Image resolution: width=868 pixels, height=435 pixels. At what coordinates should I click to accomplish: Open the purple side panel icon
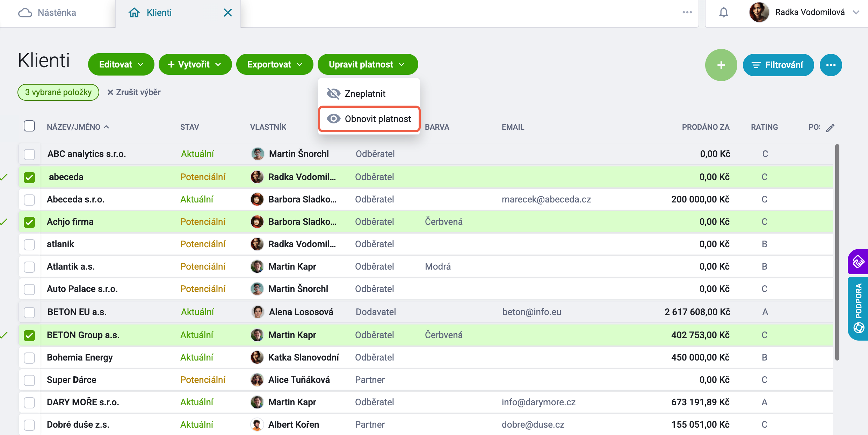point(858,262)
